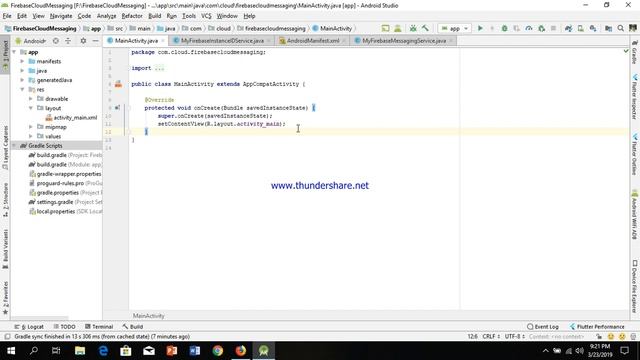640x360 pixels.
Task: Open Chrome from the taskbar
Action: coord(218,351)
